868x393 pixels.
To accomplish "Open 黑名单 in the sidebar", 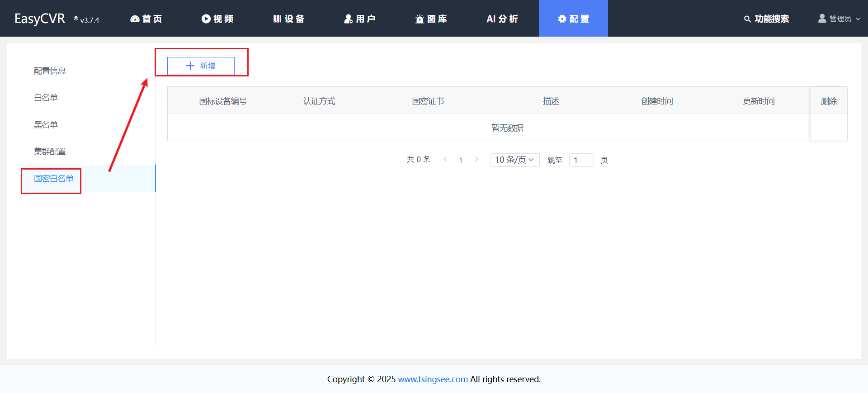I will (46, 125).
